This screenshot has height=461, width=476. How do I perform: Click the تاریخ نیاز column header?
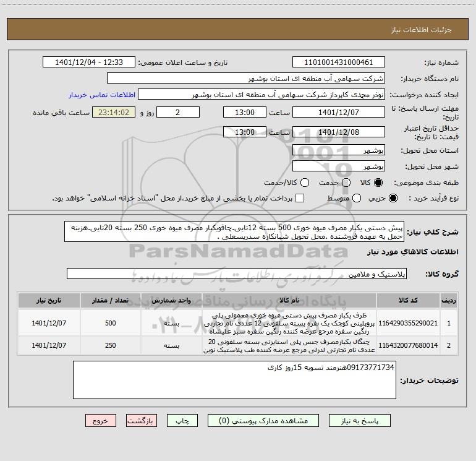(49, 300)
